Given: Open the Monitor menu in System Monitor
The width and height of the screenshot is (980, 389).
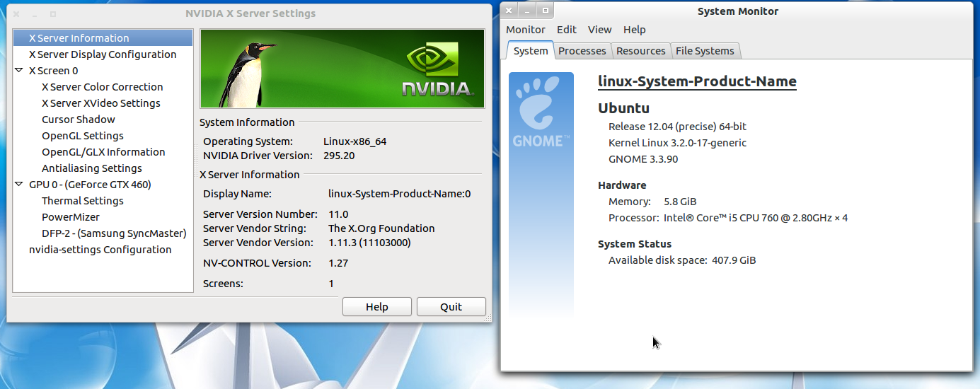Looking at the screenshot, I should point(526,30).
